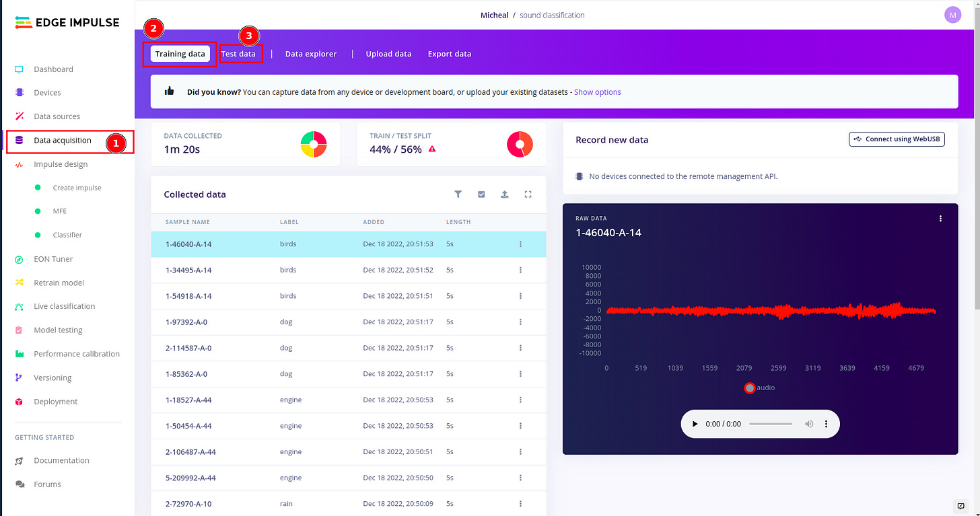This screenshot has width=980, height=516.
Task: Open Performance calibration in the sidebar
Action: [x=77, y=354]
